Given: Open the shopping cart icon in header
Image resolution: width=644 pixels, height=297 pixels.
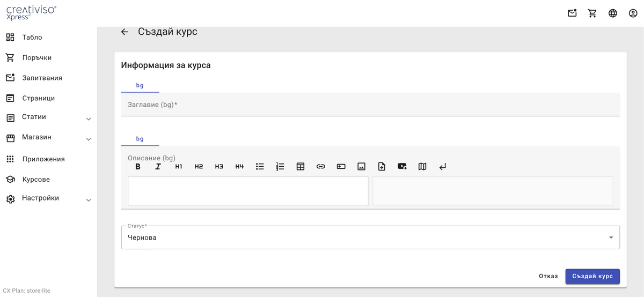Looking at the screenshot, I should point(592,13).
